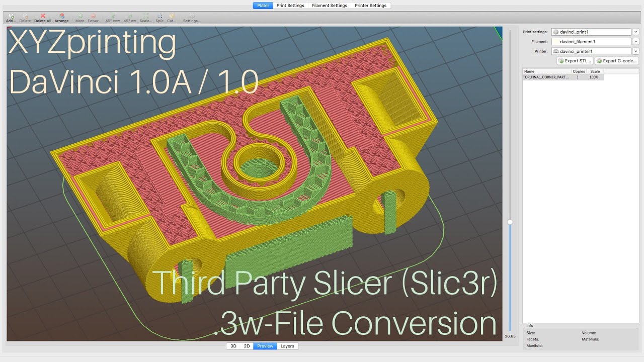
Task: Expand the Filament preset dropdown arrow
Action: click(635, 42)
